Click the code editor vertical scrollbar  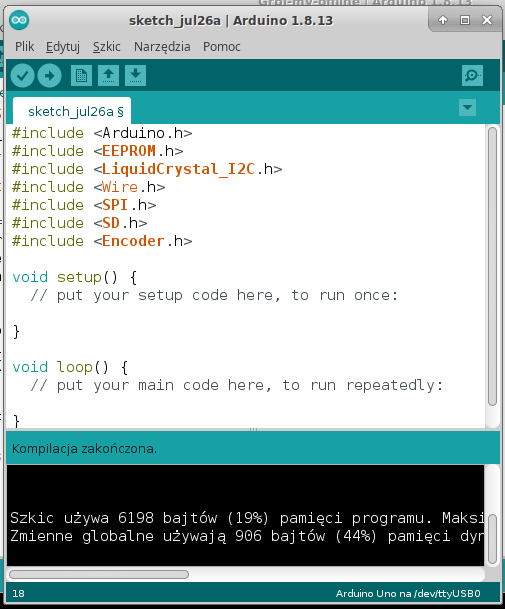(x=492, y=266)
